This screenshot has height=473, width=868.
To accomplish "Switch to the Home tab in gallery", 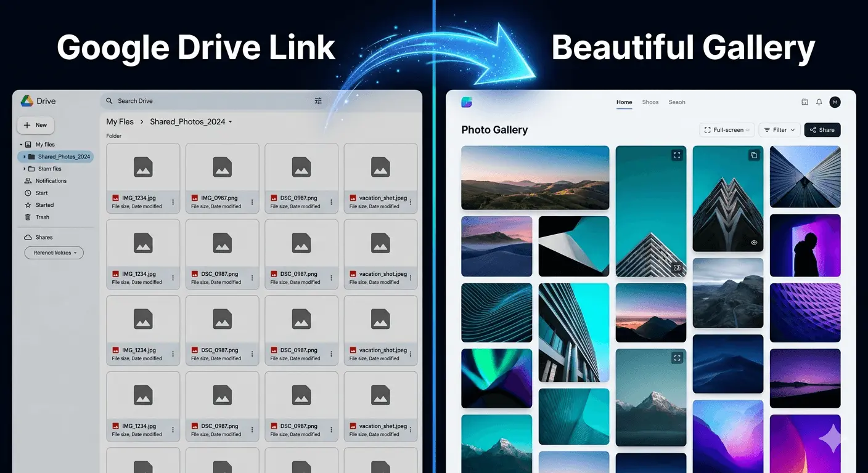I will (624, 102).
